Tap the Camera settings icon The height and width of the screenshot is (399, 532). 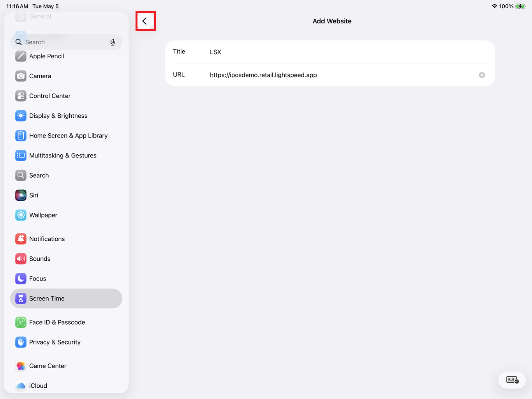(21, 76)
